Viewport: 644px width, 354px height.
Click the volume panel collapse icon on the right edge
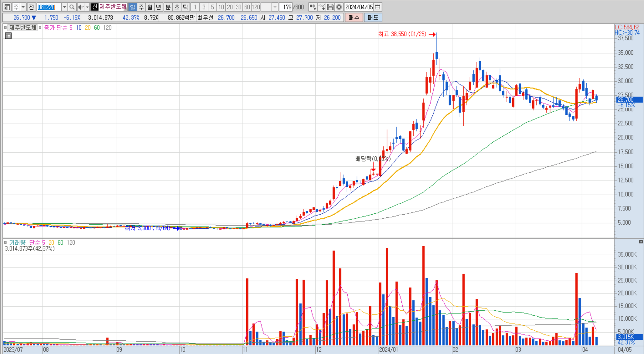[x=641, y=242]
